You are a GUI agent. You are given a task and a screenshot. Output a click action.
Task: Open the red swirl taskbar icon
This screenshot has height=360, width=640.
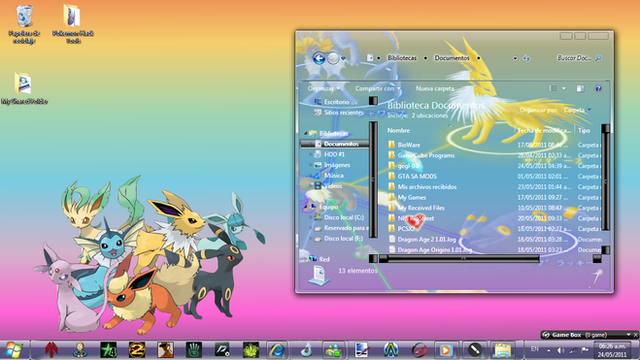tap(419, 350)
